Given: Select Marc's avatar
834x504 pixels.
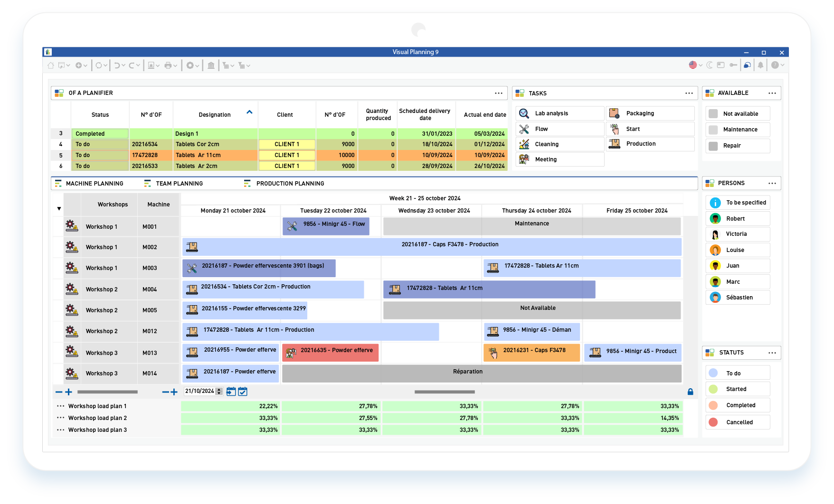Looking at the screenshot, I should coord(715,282).
